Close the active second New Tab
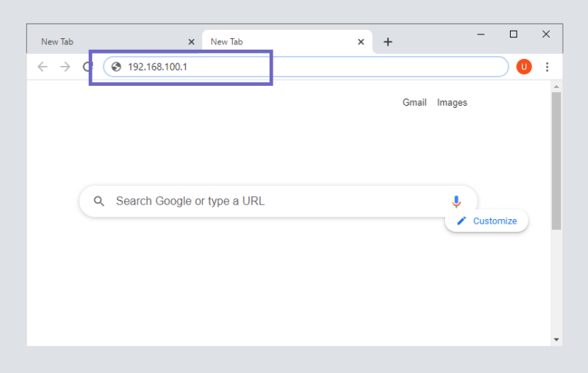This screenshot has height=373, width=588. click(x=361, y=41)
